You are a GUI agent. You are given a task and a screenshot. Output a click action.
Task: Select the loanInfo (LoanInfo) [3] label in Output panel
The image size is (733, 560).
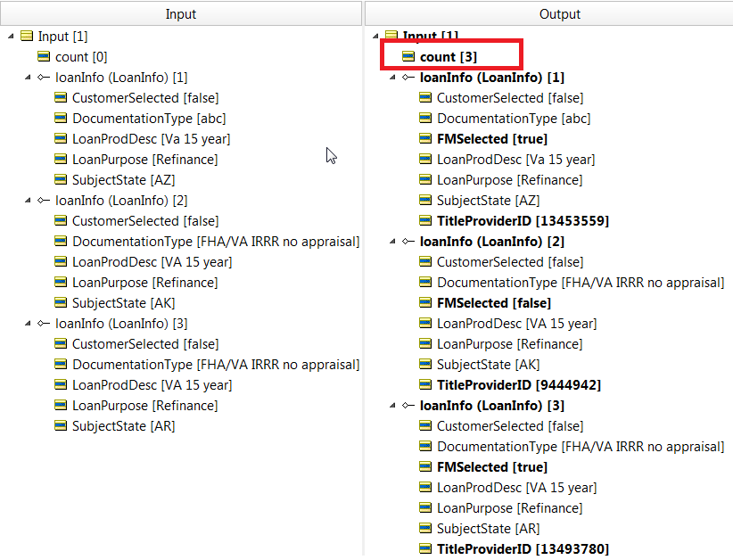[491, 405]
